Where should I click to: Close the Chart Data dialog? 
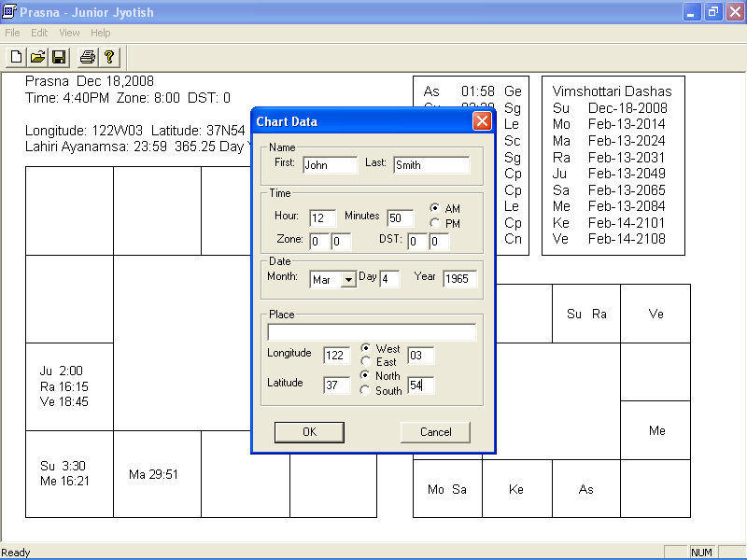coord(482,121)
